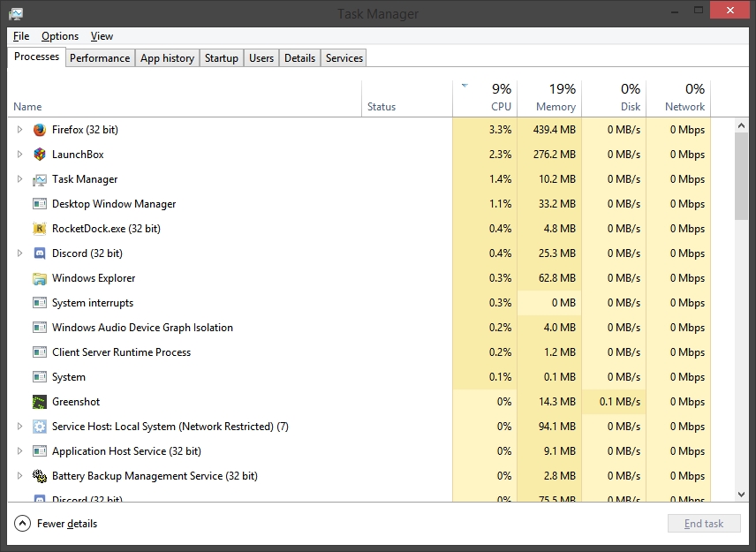Click the LaunchBox process icon
This screenshot has height=552, width=756.
pos(40,155)
